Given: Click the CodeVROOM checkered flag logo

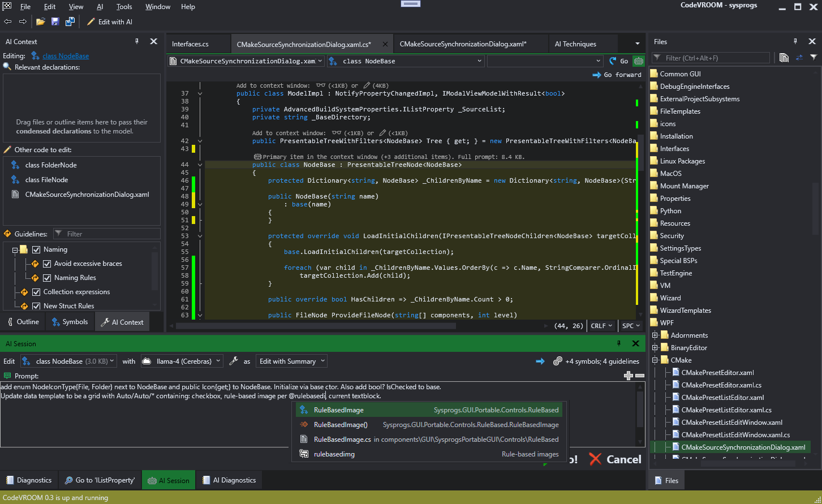Looking at the screenshot, I should 6,6.
